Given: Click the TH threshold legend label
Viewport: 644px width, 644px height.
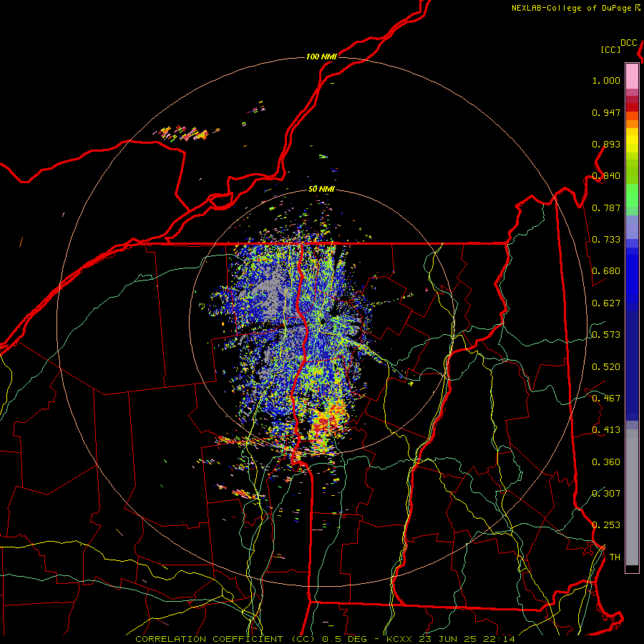Looking at the screenshot, I should click(x=615, y=557).
